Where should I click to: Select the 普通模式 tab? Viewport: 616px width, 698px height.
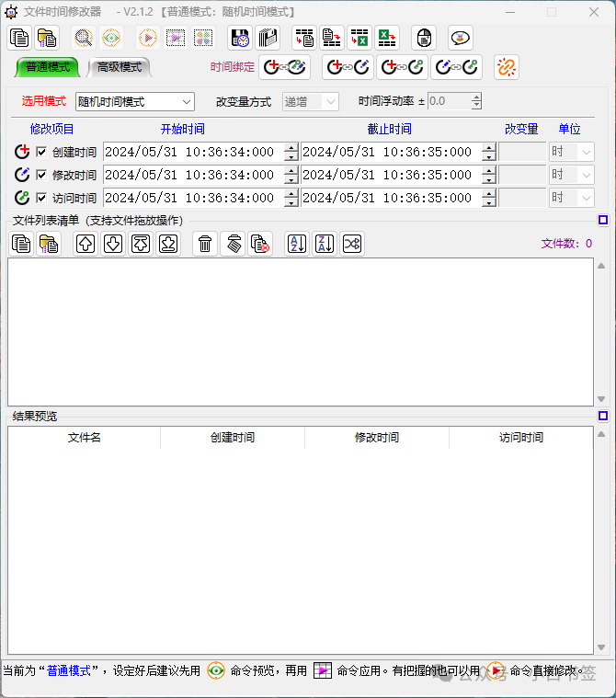pos(48,67)
